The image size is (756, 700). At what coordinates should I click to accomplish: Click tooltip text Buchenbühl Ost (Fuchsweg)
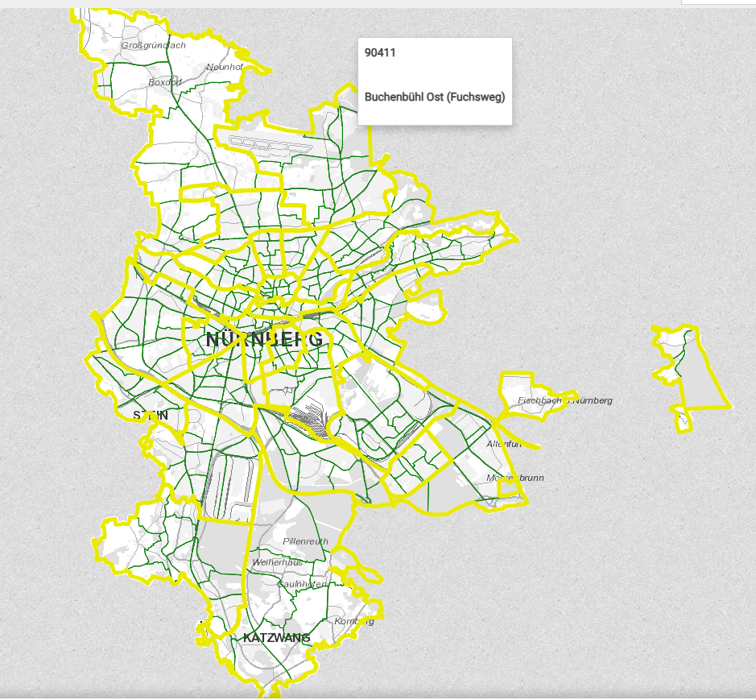[x=435, y=97]
